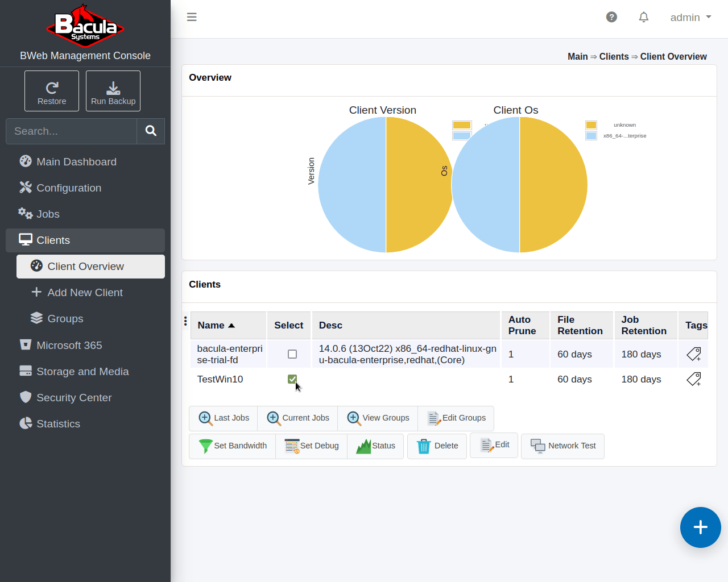Open the Jobs menu
728x582 pixels.
click(x=85, y=214)
